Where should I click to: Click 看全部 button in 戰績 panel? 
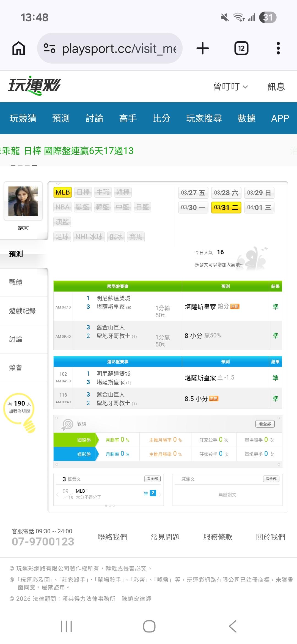click(265, 424)
